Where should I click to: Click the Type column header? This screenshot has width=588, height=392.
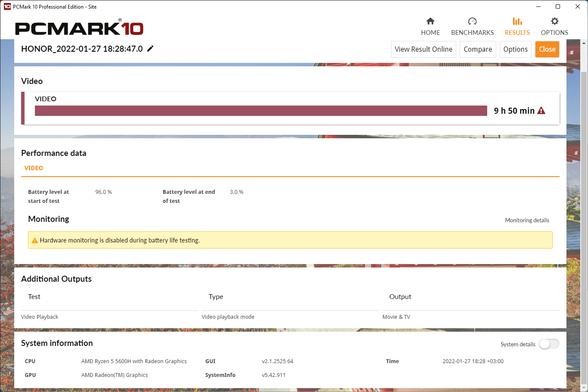pos(216,297)
